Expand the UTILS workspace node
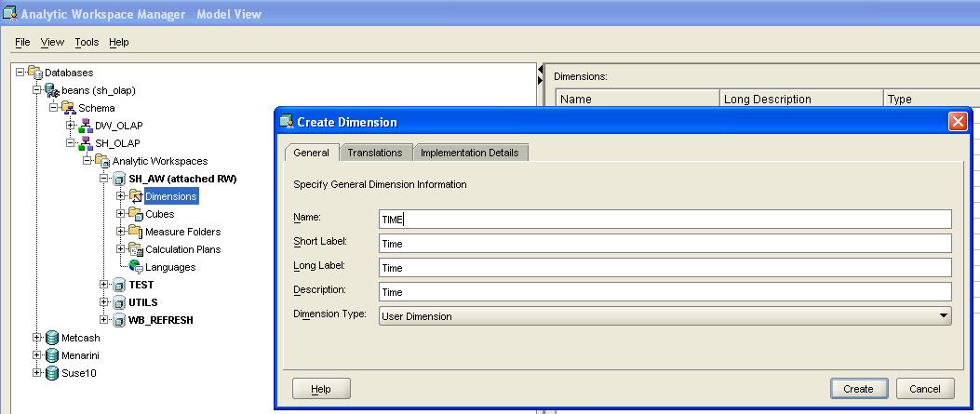The image size is (980, 414). point(104,302)
